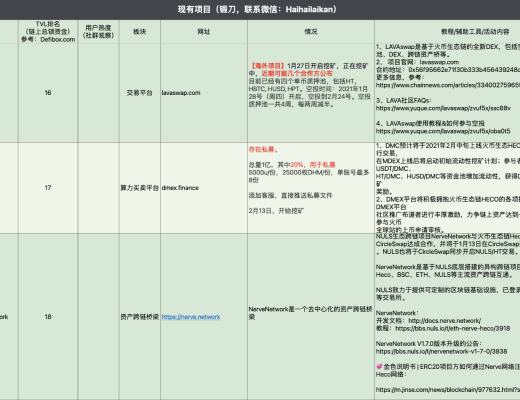Open the https://nerve.network hyperlink
Viewport: 520px width, 400px height.
[191, 317]
